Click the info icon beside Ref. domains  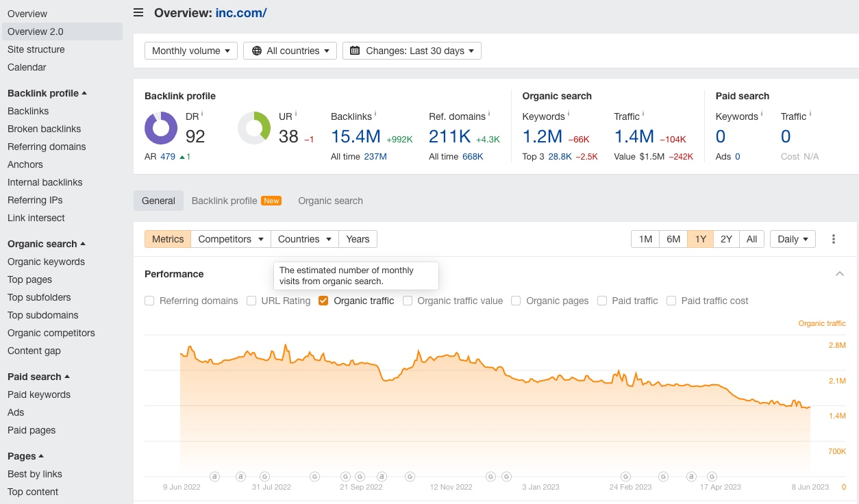(x=489, y=114)
